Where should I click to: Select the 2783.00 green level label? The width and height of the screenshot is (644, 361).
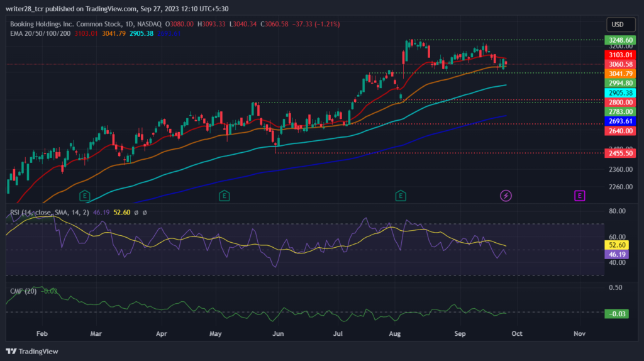click(620, 112)
